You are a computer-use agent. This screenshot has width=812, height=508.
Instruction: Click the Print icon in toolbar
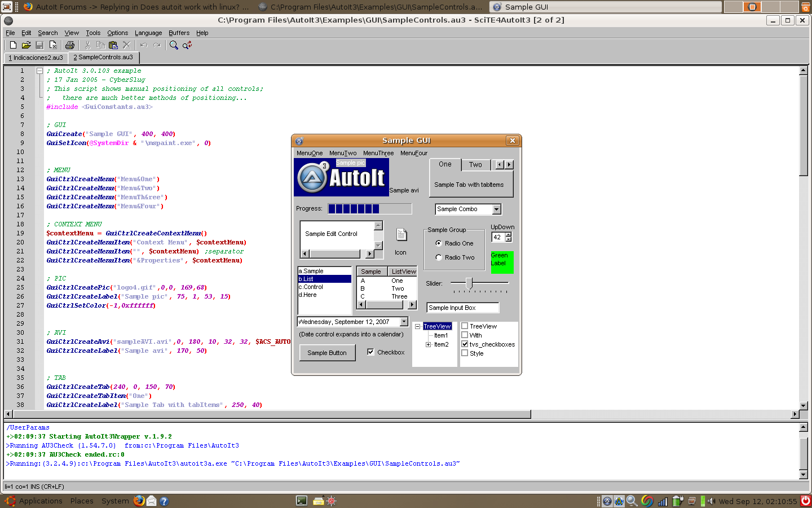(70, 45)
